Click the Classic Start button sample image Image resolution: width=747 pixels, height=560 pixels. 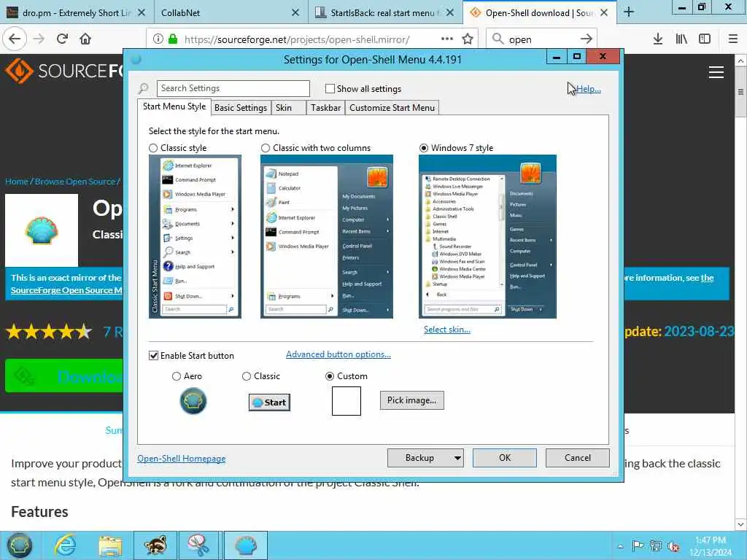(270, 402)
